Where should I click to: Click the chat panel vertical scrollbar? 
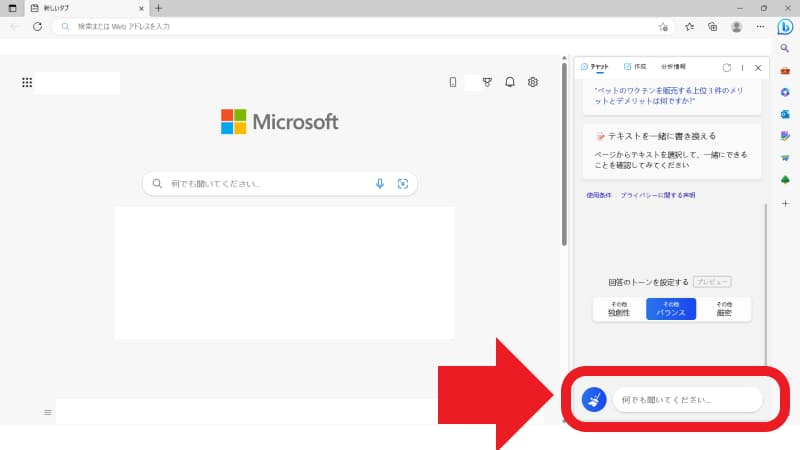765,283
